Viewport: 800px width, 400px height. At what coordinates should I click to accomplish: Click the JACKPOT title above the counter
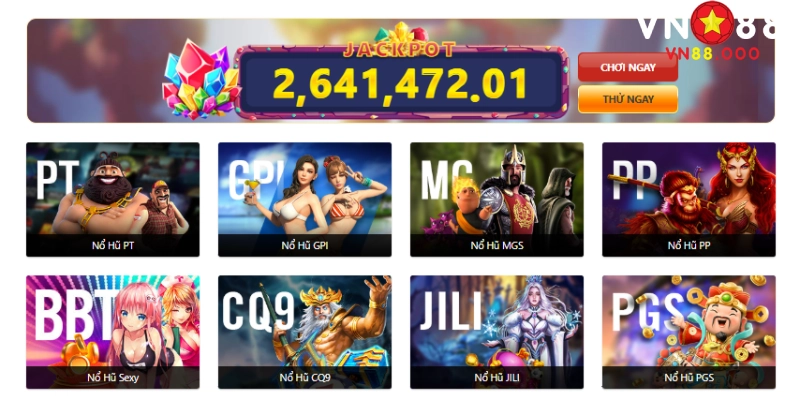[x=399, y=49]
